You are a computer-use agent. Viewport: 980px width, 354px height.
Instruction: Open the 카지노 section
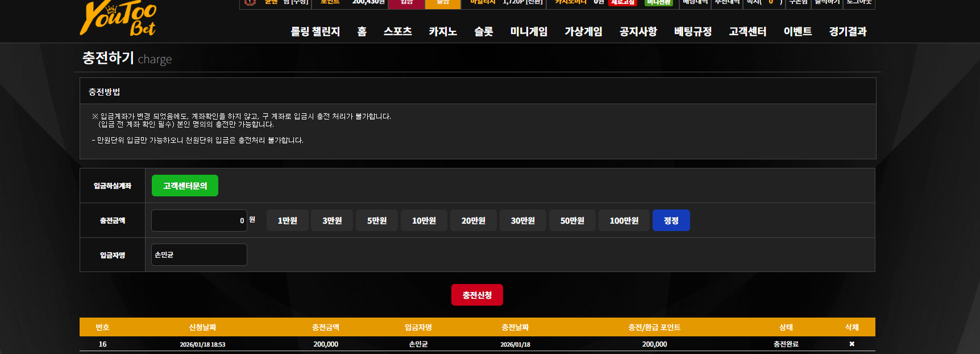pos(443,31)
